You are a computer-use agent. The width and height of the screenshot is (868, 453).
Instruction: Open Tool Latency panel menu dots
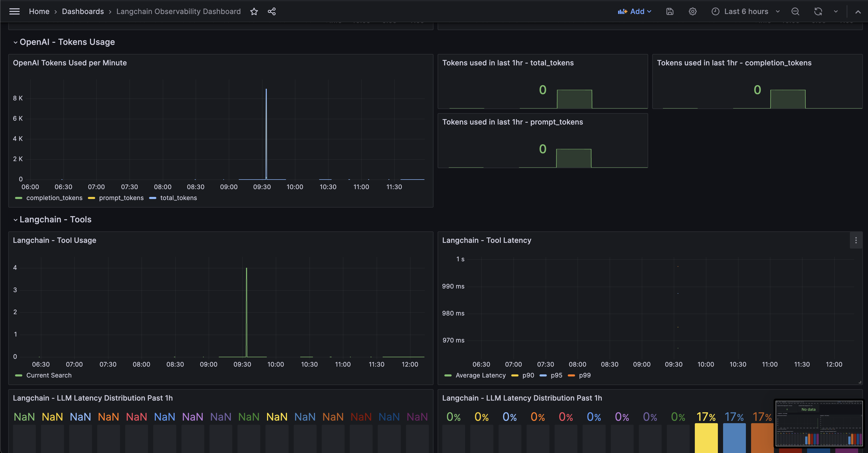click(x=856, y=241)
